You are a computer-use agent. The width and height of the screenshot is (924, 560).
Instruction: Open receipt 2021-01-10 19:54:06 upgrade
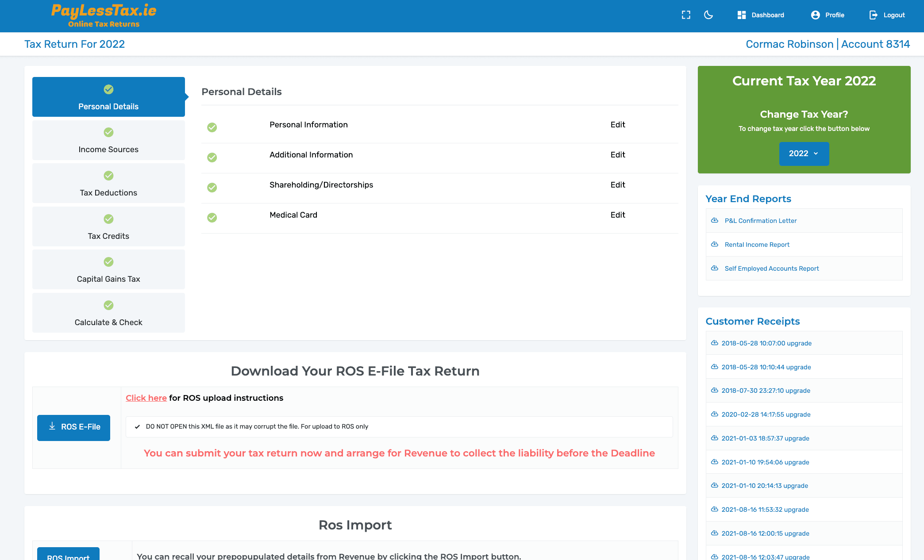tap(765, 462)
